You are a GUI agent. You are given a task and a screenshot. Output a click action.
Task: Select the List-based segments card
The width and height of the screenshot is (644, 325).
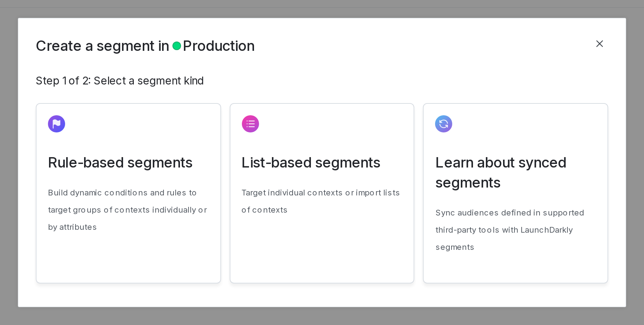(x=322, y=193)
